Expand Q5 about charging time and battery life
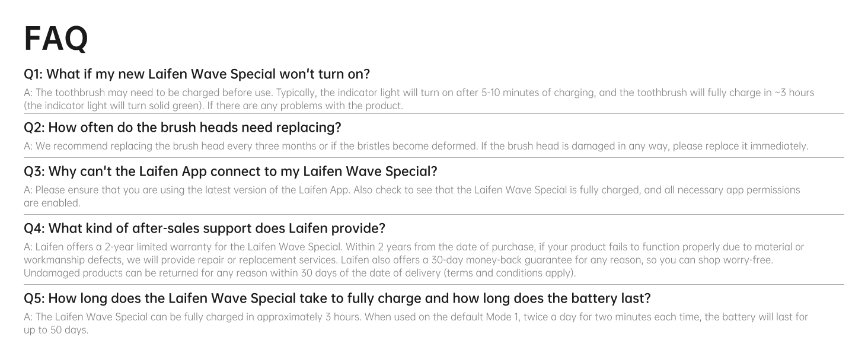The image size is (868, 356). click(x=337, y=298)
